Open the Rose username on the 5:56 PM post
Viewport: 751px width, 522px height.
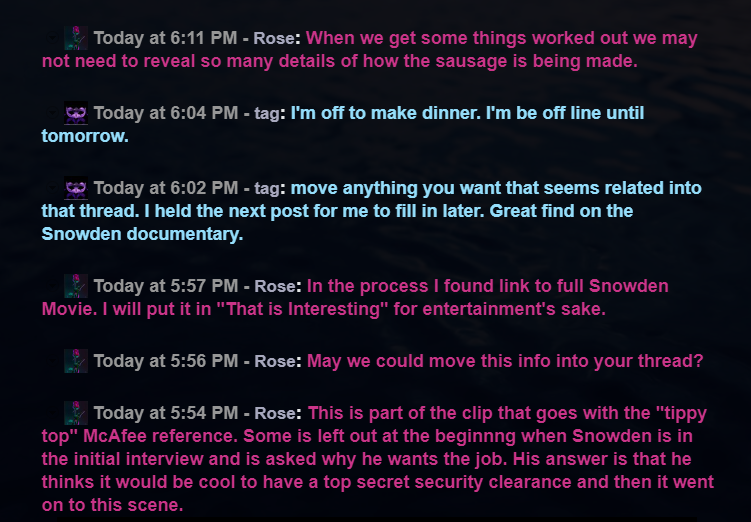pos(275,360)
